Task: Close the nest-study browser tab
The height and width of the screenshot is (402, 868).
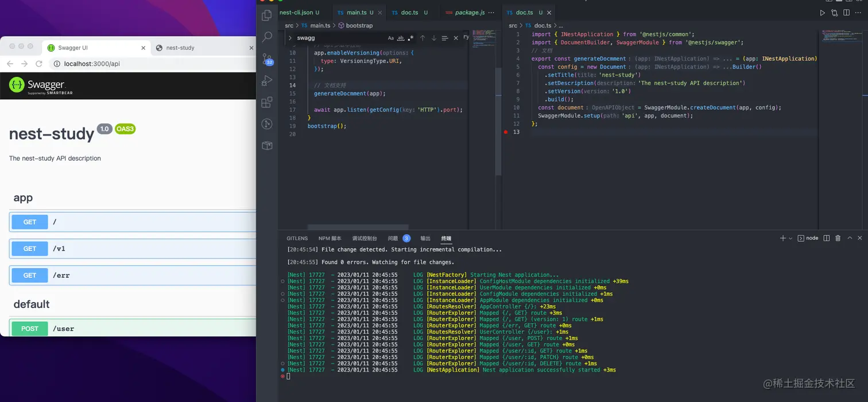Action: (x=251, y=48)
